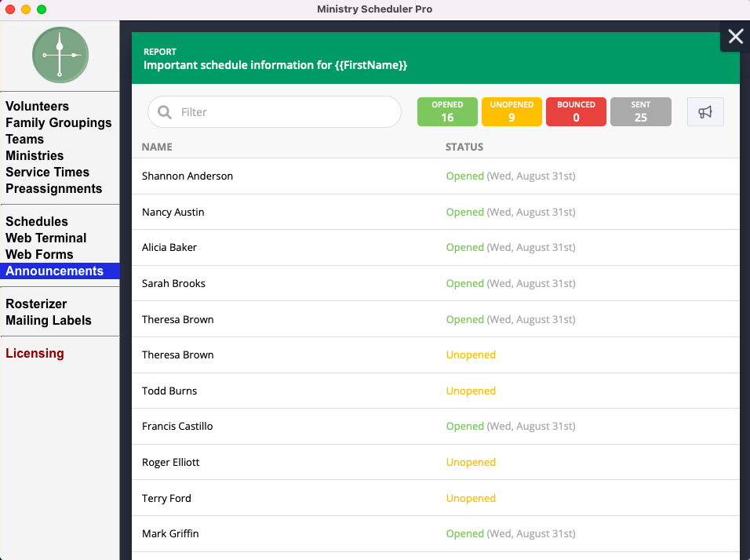Open Volunteers in the sidebar
750x560 pixels.
coord(38,106)
